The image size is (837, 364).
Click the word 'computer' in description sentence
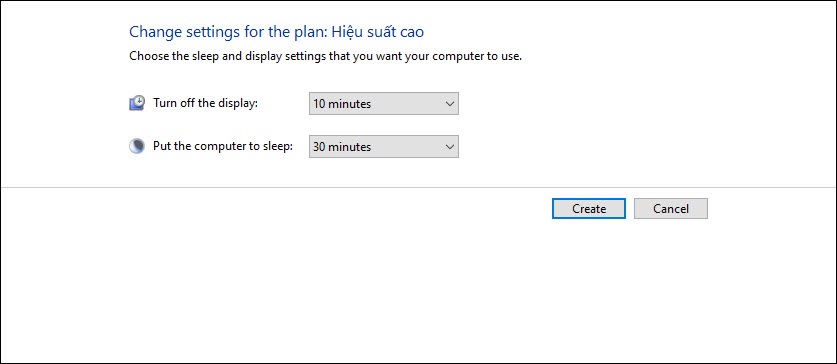[457, 56]
